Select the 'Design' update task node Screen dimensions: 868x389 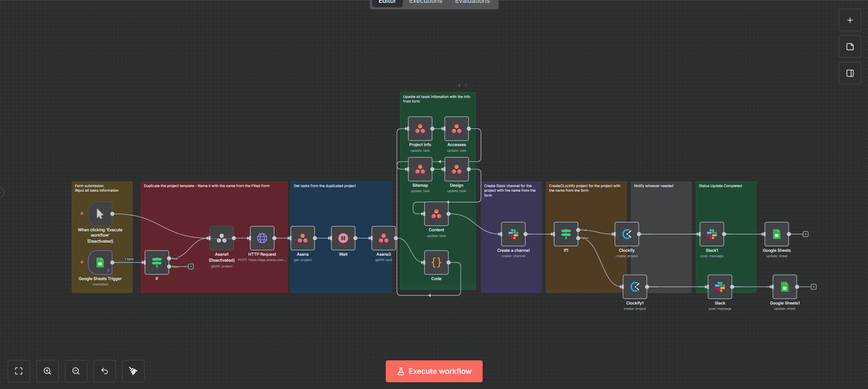(456, 170)
